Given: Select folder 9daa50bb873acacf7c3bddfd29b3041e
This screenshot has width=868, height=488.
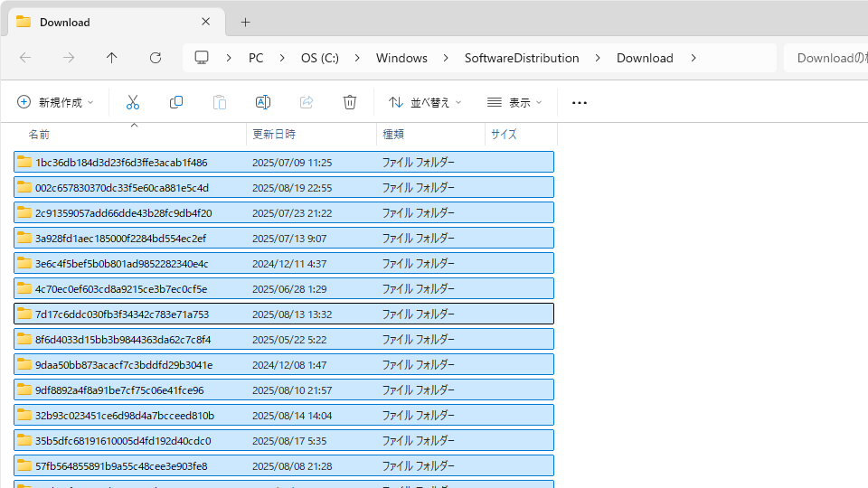Looking at the screenshot, I should coord(284,364).
